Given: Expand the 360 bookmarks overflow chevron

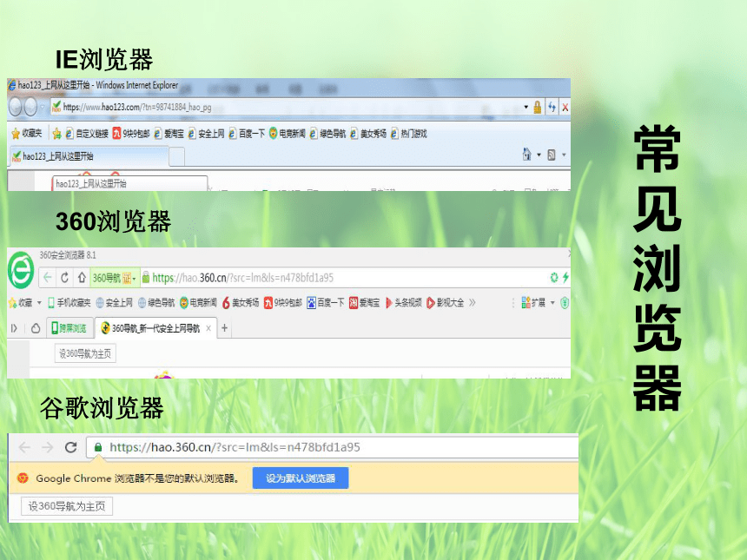Looking at the screenshot, I should tap(473, 302).
